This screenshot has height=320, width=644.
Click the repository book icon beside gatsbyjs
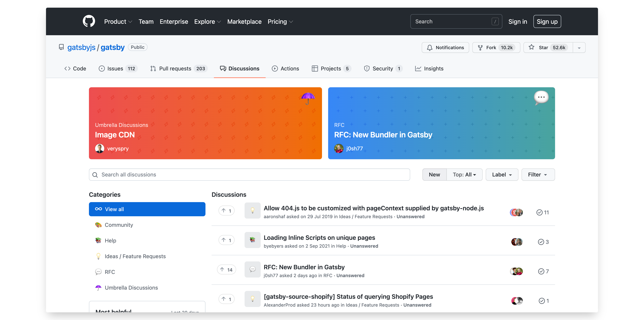61,47
